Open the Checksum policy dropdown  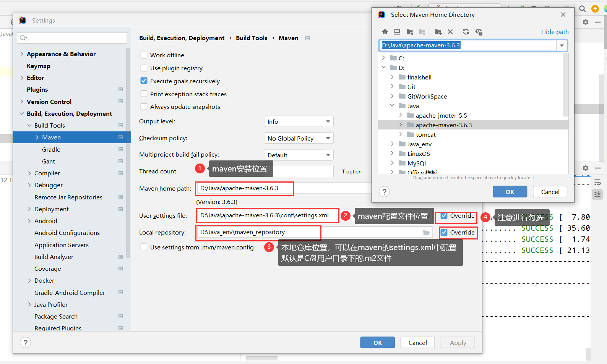[x=299, y=138]
